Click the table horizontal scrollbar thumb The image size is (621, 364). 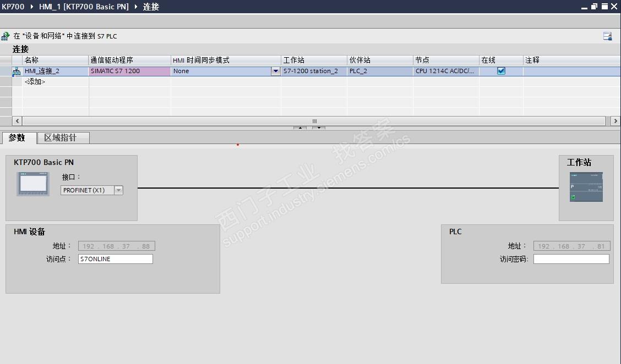click(x=314, y=121)
